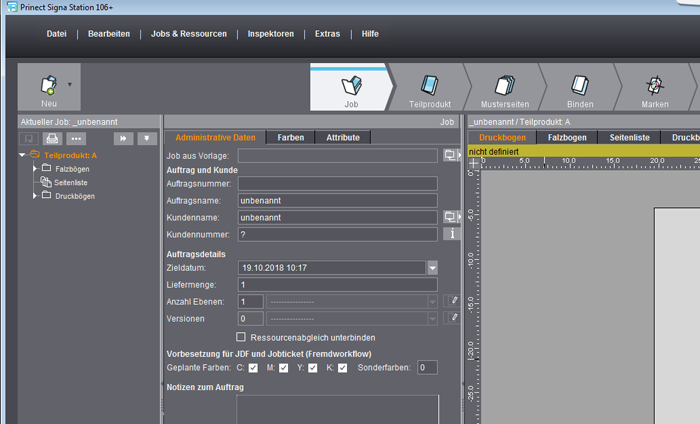
Task: Open the Hilfe menu
Action: (370, 34)
